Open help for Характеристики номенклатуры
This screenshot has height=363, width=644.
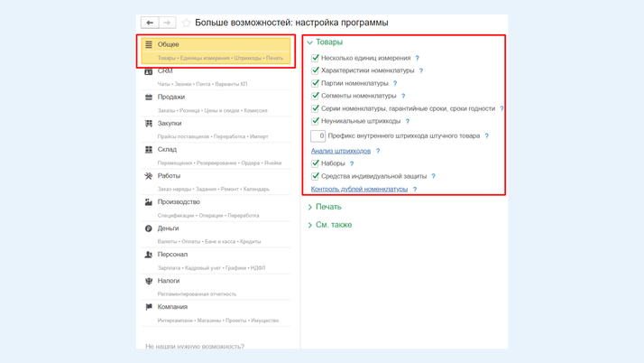coord(421,70)
